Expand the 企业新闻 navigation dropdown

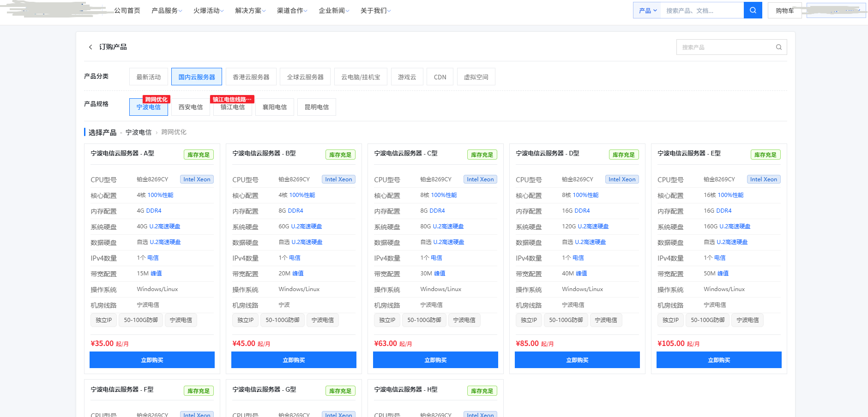coord(334,11)
